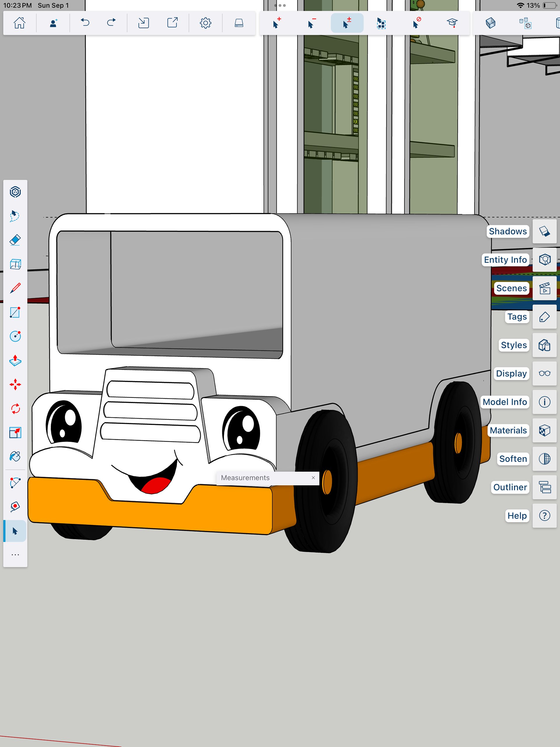Open the import model icon
The image size is (560, 747).
coord(143,23)
